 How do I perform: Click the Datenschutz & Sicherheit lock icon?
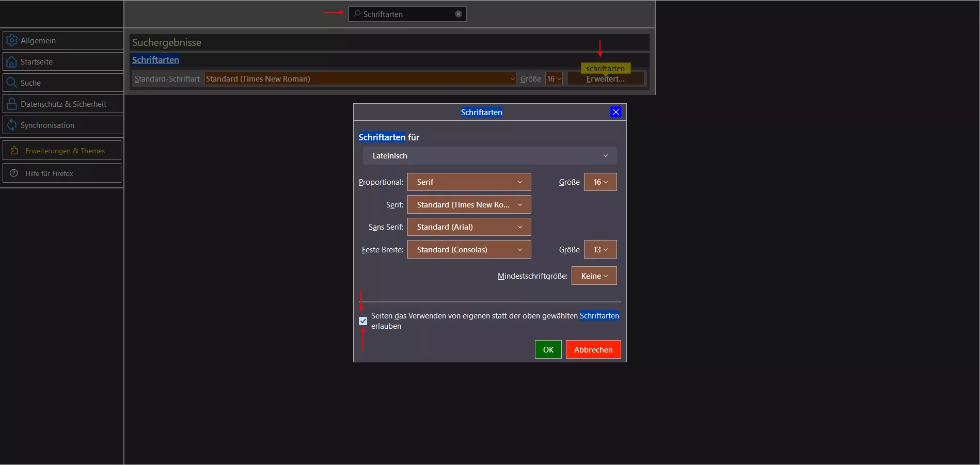[x=11, y=104]
